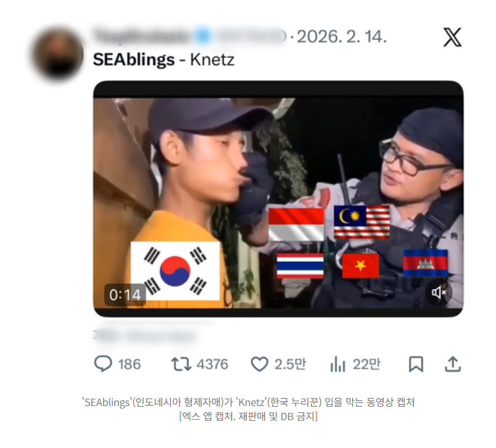This screenshot has height=448, width=496.
Task: Open the share upload icon
Action: [453, 364]
